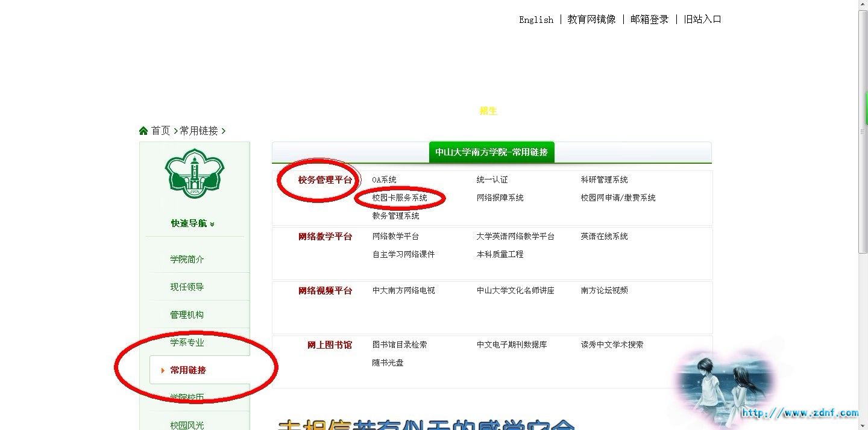Click the 网络教学平台 section heading

pyautogui.click(x=325, y=236)
